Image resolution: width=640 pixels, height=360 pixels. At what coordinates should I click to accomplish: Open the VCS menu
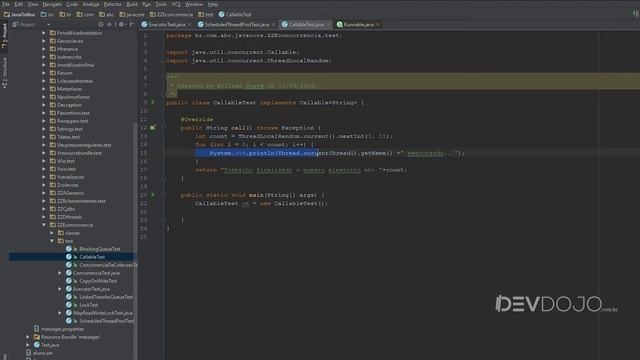pos(176,4)
